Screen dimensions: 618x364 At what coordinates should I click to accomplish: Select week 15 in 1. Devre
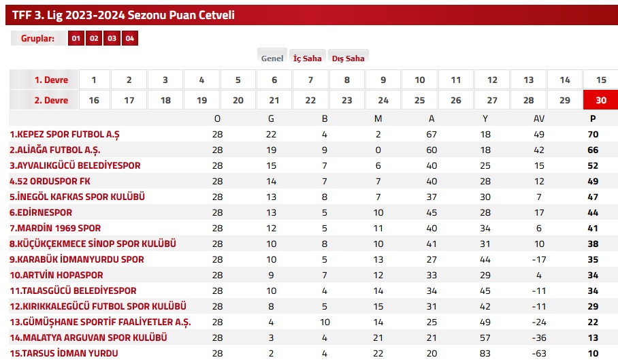601,80
